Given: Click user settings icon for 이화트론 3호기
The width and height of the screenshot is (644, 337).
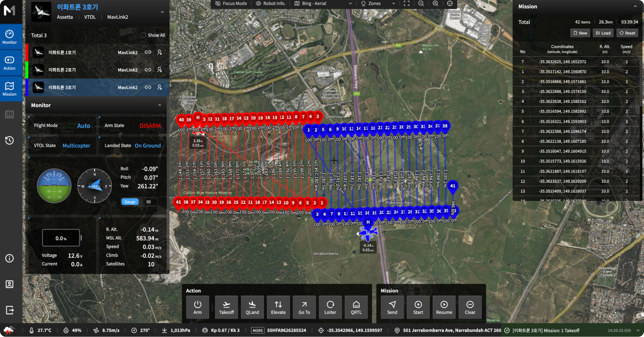Looking at the screenshot, I should click(x=160, y=87).
